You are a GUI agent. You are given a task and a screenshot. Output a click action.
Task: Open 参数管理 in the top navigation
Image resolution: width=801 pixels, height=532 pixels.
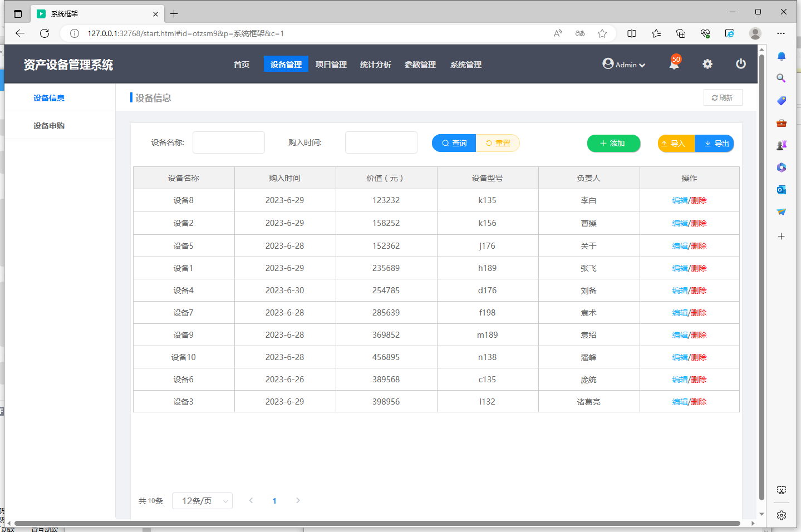click(x=420, y=65)
